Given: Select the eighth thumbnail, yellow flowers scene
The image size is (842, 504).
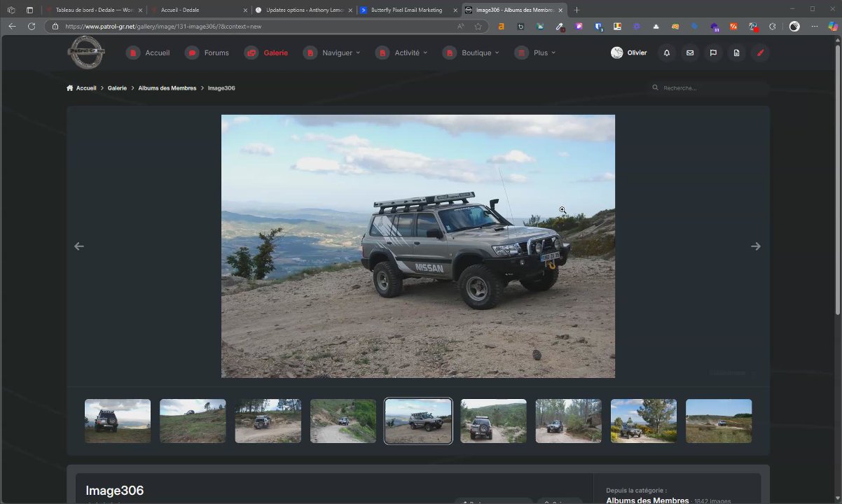Looking at the screenshot, I should click(644, 421).
